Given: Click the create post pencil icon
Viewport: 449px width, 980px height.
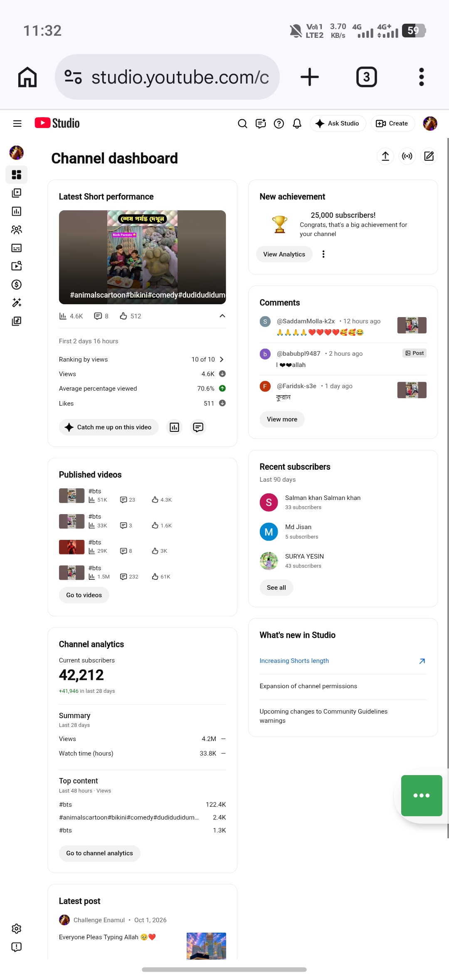Looking at the screenshot, I should coord(429,156).
